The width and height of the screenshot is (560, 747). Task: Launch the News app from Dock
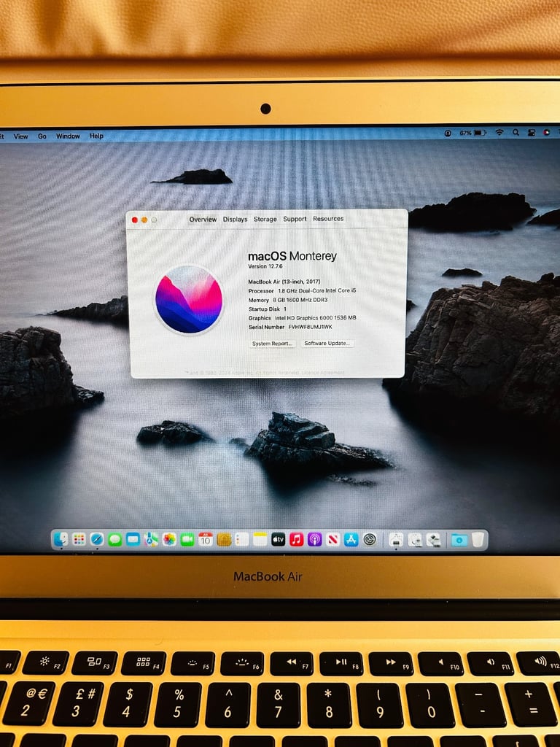tap(332, 539)
